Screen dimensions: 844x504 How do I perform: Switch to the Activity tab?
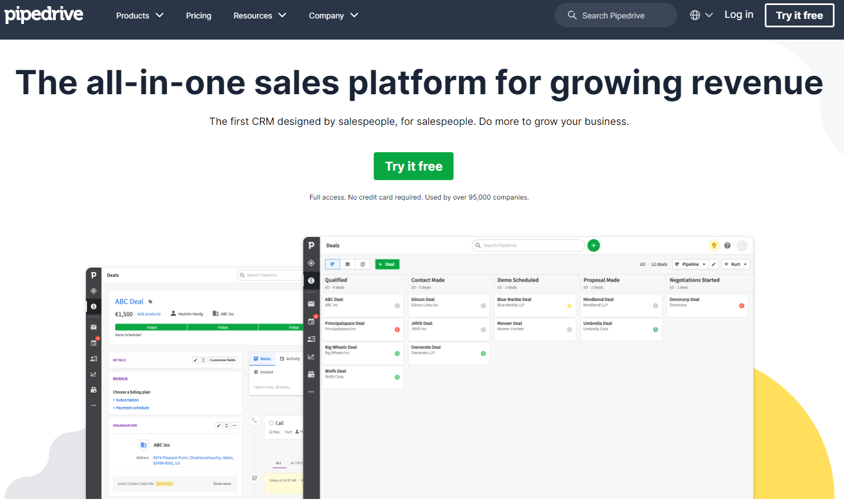pos(290,358)
